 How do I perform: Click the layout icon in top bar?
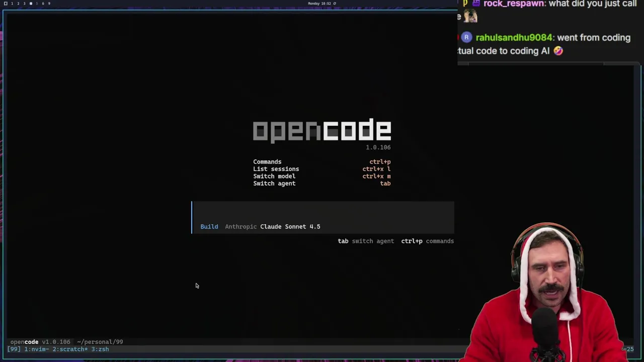(6, 4)
